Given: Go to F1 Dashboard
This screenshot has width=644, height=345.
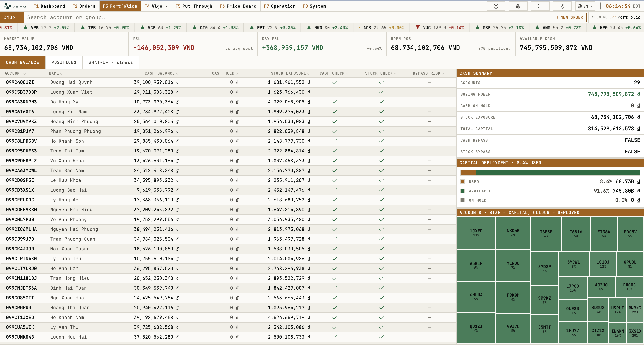Looking at the screenshot, I should click(49, 6).
